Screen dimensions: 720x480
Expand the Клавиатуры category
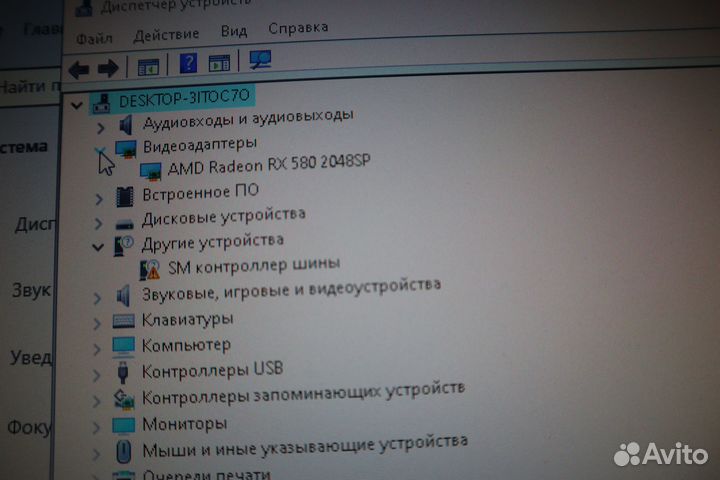[97, 324]
